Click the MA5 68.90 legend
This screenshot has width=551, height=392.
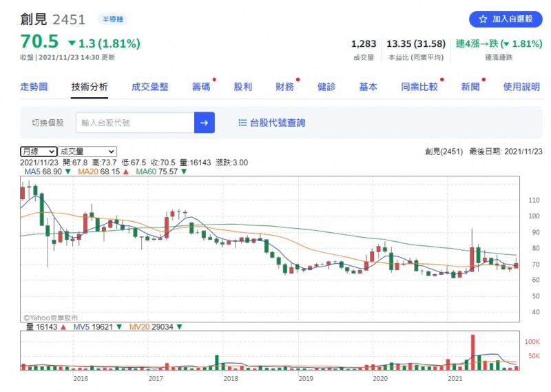coord(48,172)
